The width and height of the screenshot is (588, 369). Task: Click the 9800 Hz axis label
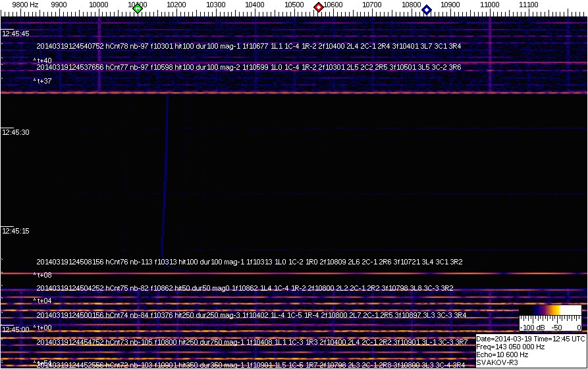[25, 5]
